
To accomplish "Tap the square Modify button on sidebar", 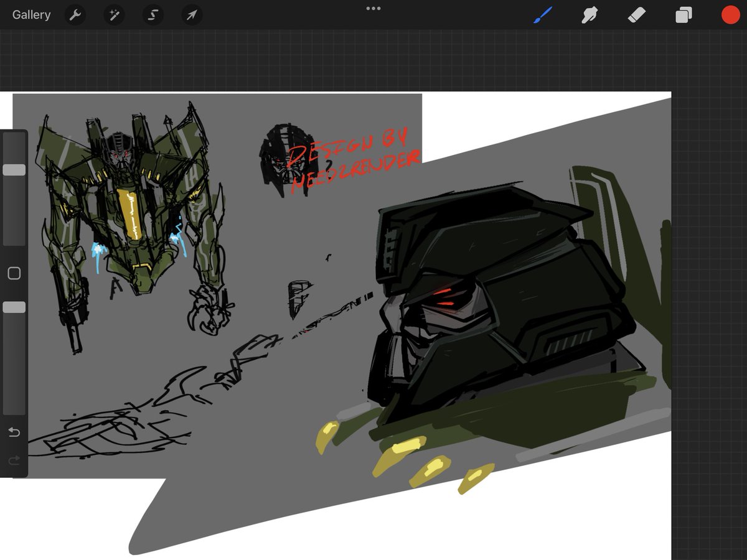I will 14,273.
